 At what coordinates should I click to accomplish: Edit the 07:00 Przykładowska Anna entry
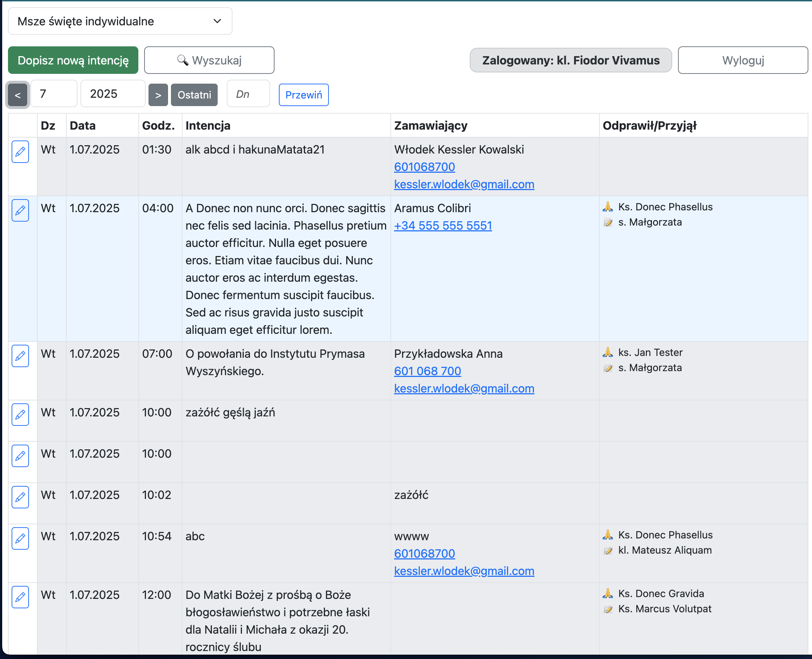pos(20,356)
